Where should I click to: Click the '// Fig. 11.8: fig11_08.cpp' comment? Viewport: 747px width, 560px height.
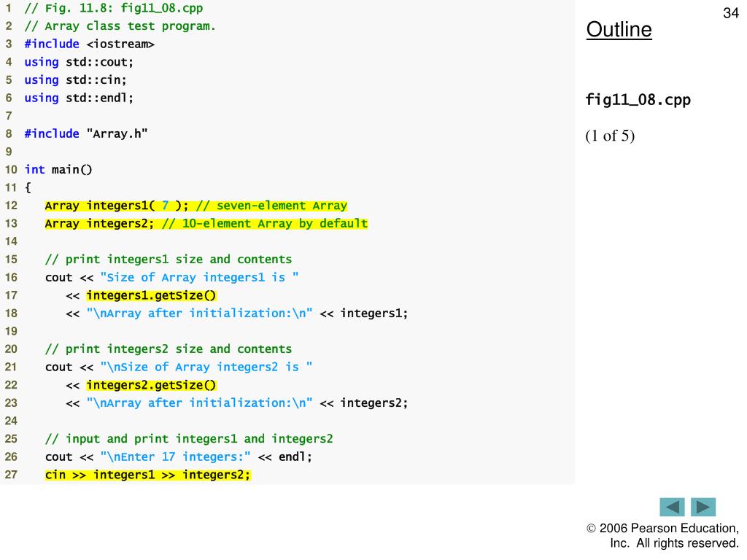point(114,8)
